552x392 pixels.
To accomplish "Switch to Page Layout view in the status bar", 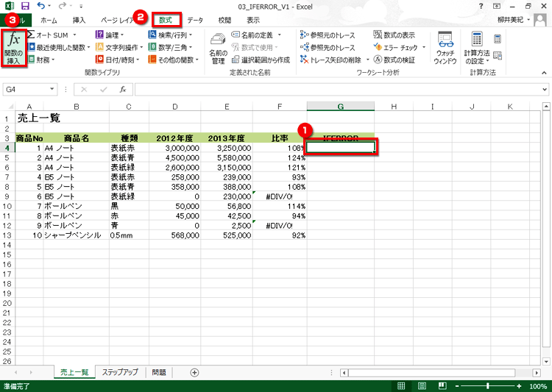I will (x=422, y=385).
